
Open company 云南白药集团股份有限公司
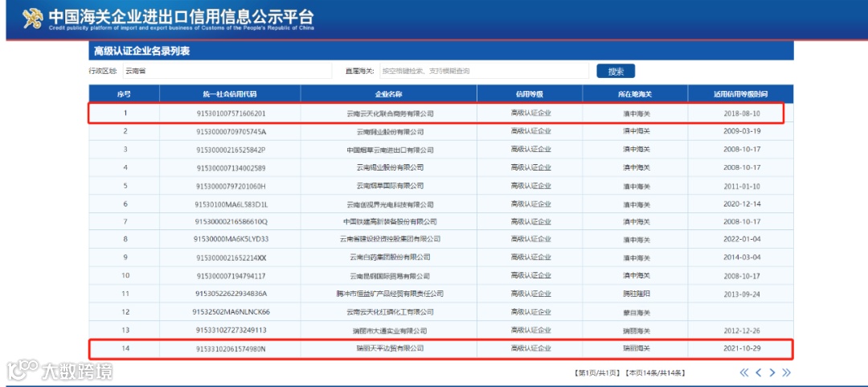coord(390,257)
